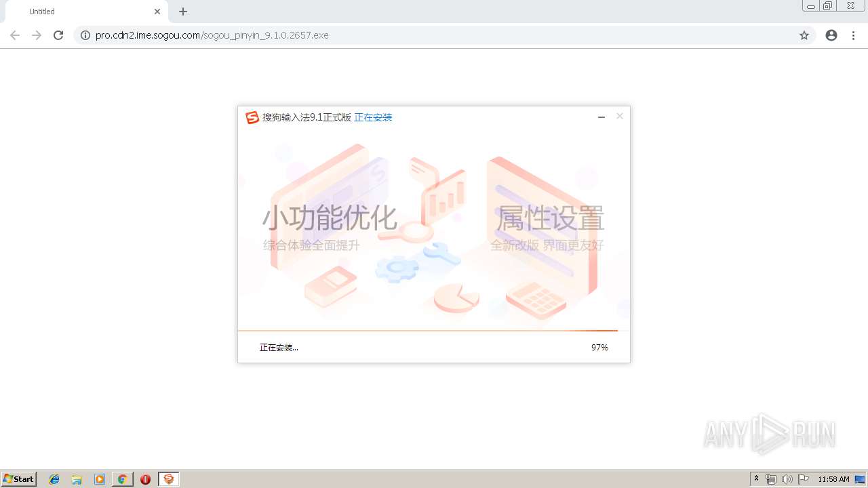Click the show desktop tray icon
The image size is (868, 488).
pyautogui.click(x=861, y=479)
